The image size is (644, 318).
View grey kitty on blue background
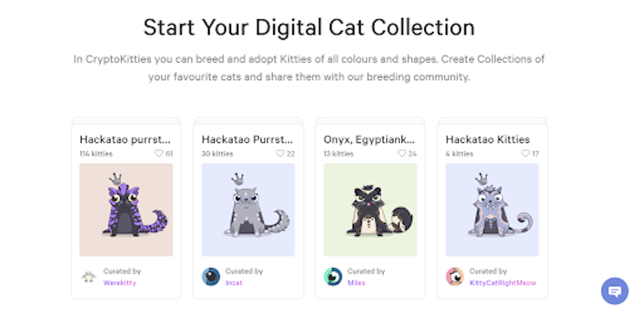(x=248, y=209)
